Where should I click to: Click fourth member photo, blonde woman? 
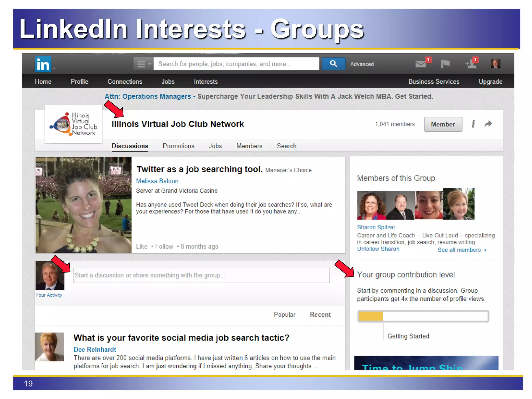click(458, 204)
